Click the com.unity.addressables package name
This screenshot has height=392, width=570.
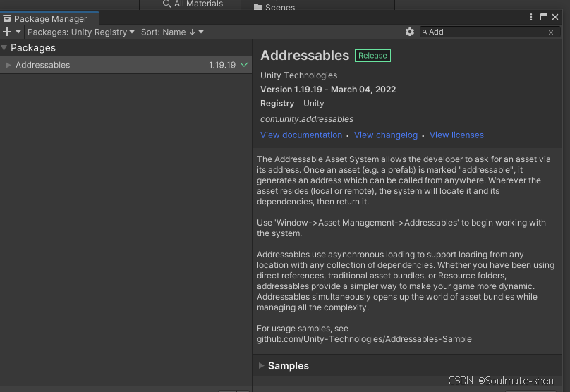coord(307,119)
